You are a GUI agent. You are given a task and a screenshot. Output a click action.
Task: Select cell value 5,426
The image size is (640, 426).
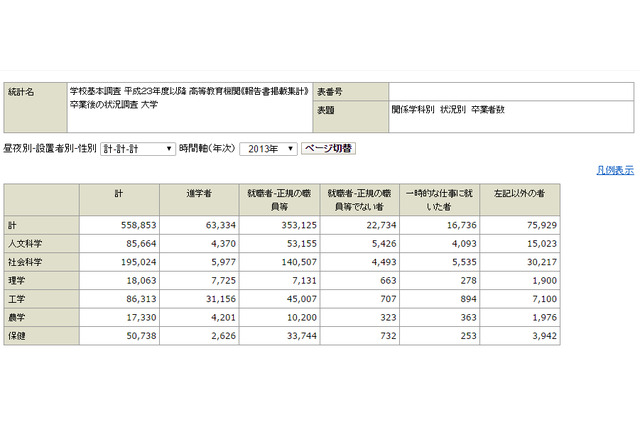(x=384, y=244)
